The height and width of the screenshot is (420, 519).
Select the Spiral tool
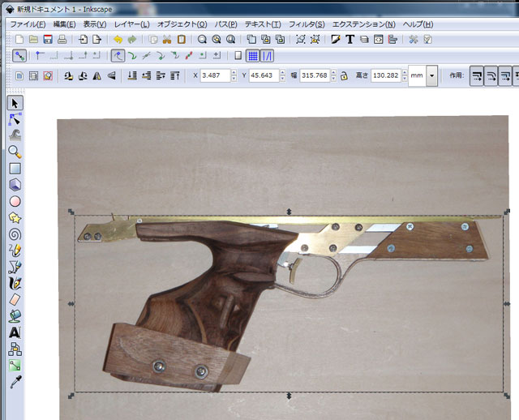pyautogui.click(x=15, y=234)
